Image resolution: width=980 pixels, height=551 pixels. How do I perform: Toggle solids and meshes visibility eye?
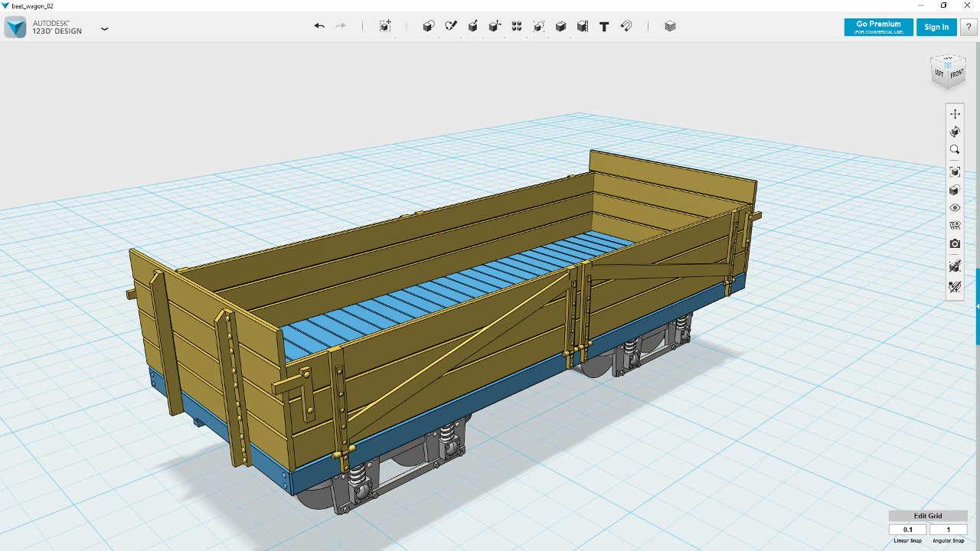click(955, 208)
